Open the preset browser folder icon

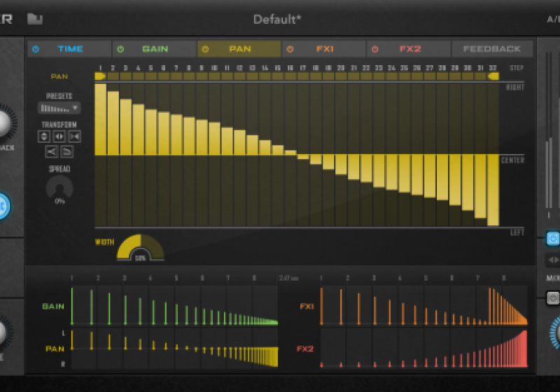coord(35,19)
